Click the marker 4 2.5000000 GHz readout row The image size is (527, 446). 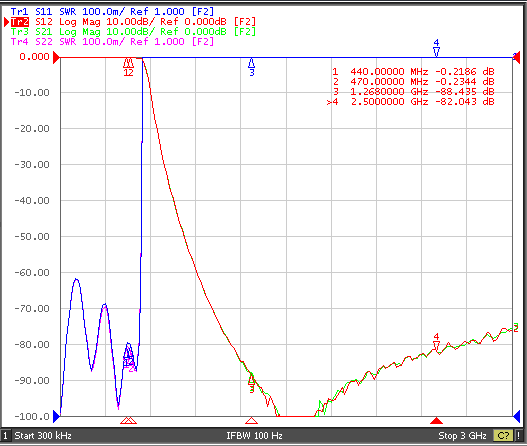[411, 102]
